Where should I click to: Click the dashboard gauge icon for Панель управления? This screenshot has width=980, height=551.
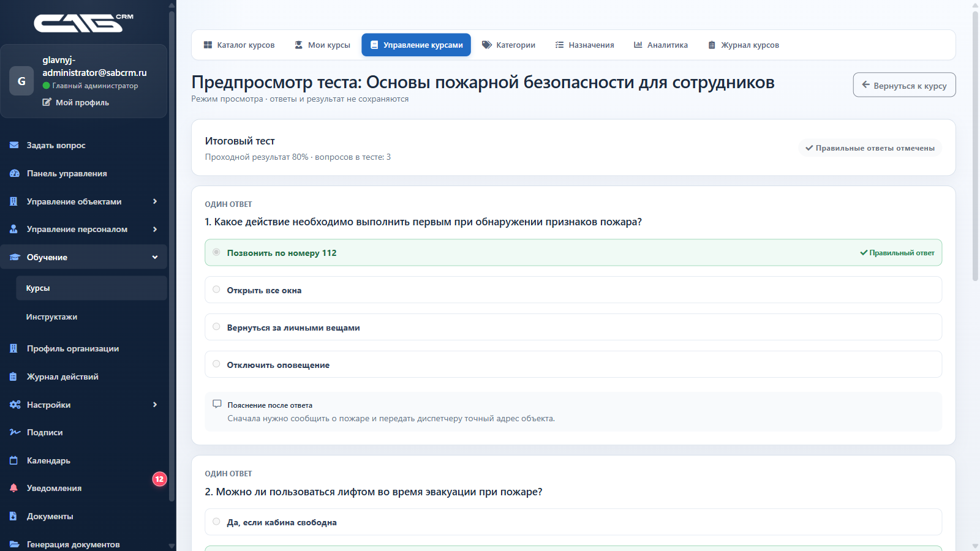click(x=14, y=173)
